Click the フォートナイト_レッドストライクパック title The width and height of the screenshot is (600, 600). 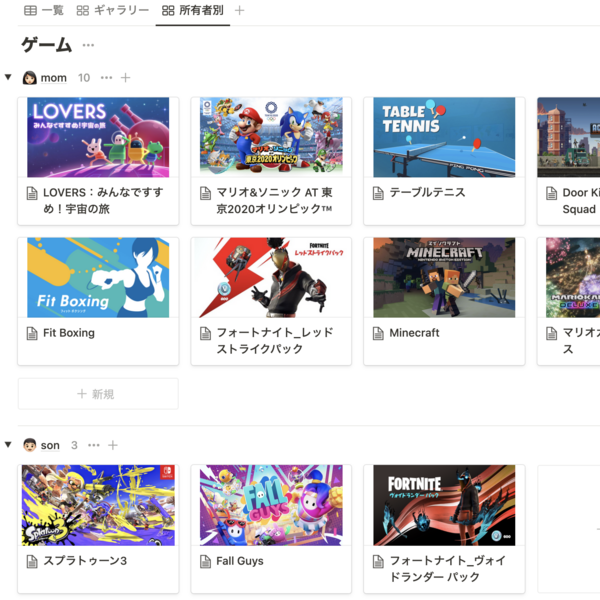click(275, 341)
